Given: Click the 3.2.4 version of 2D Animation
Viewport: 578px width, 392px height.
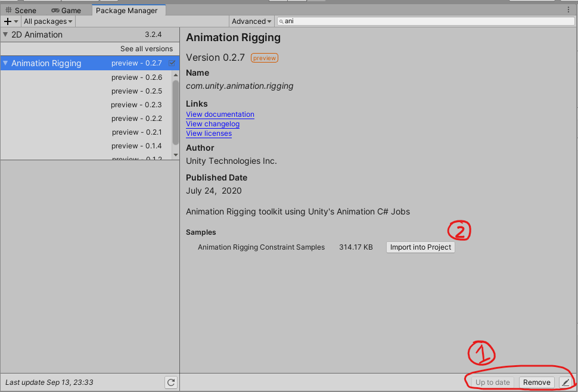Looking at the screenshot, I should (x=153, y=35).
